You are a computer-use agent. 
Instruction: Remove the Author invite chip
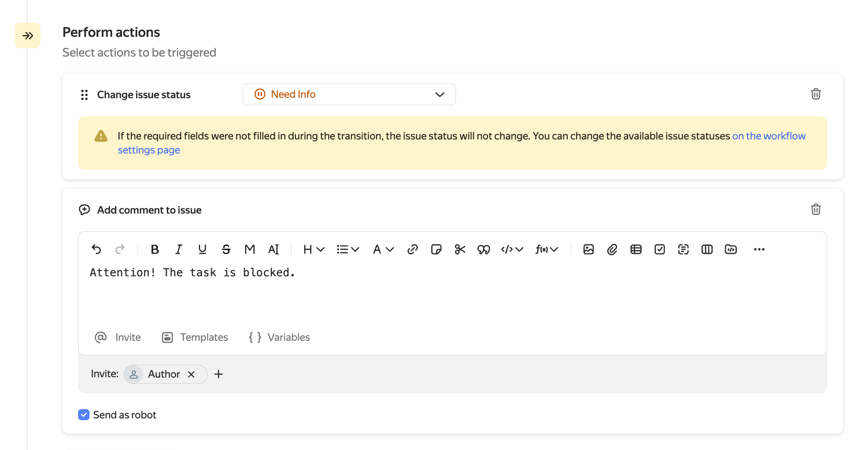[x=191, y=375]
